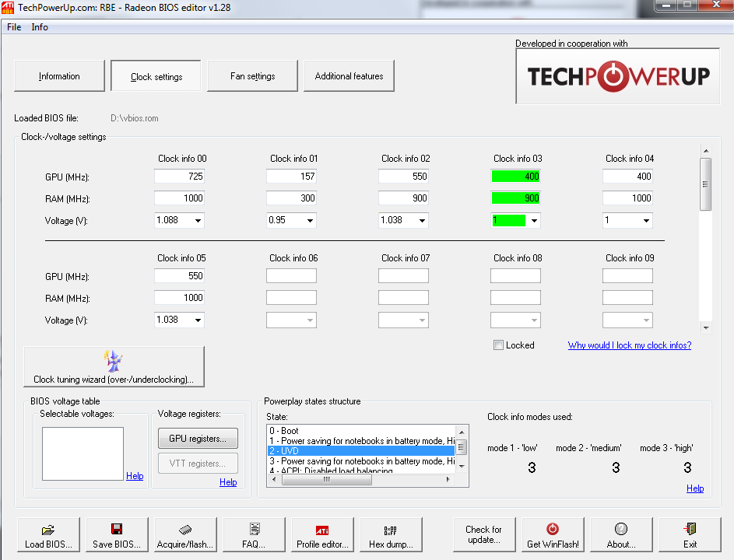734x560 pixels.
Task: Click the Hex dump icon
Action: 391,530
